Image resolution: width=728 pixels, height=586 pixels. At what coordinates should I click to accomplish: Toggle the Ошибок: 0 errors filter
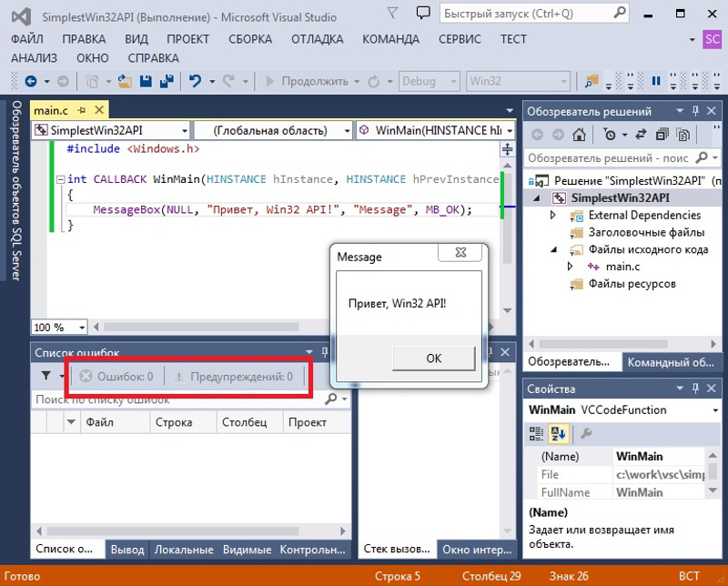(116, 376)
